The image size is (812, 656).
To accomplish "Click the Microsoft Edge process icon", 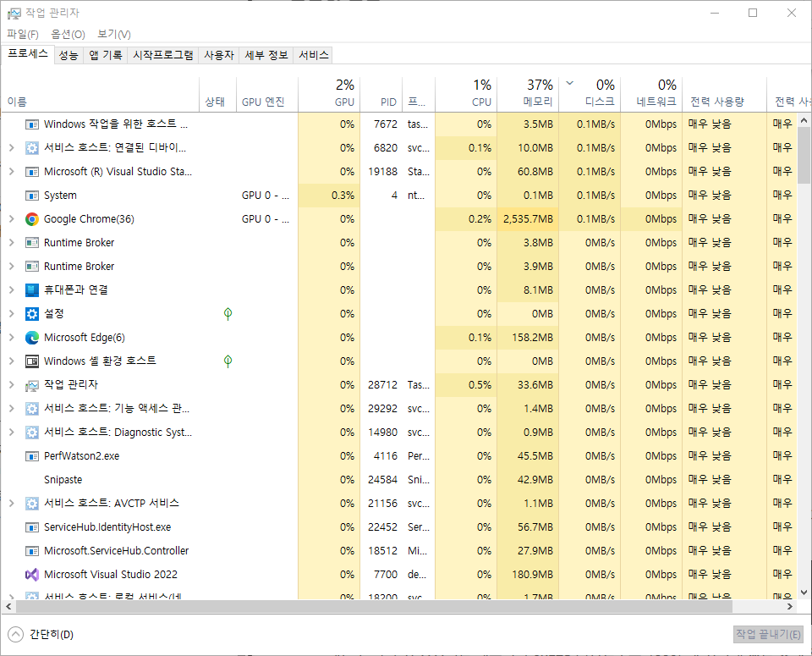I will coord(32,338).
